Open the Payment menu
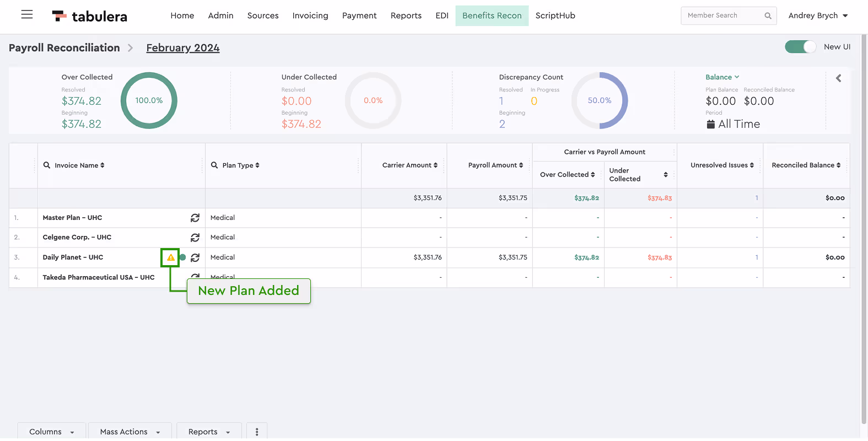The image size is (868, 441). [359, 15]
